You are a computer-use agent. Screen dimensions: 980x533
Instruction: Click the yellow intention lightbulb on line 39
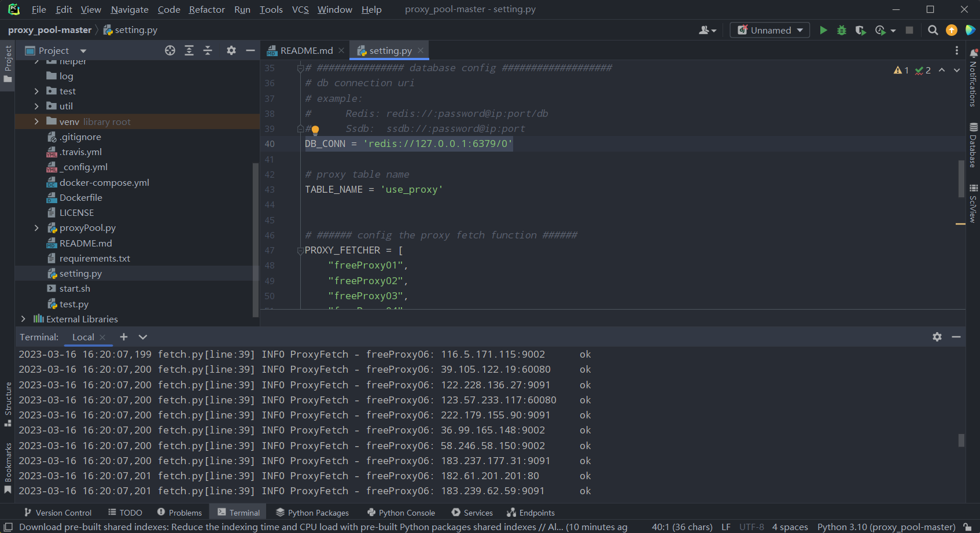coord(315,130)
